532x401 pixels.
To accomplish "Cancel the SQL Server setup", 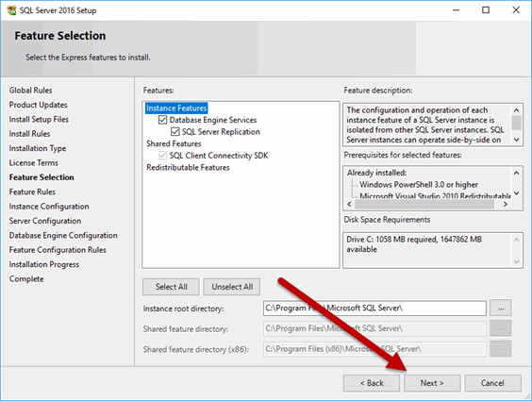I will 492,383.
